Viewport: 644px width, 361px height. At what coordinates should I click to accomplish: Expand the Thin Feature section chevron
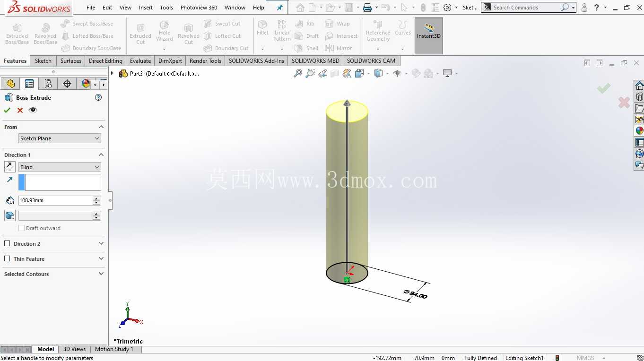pyautogui.click(x=101, y=259)
